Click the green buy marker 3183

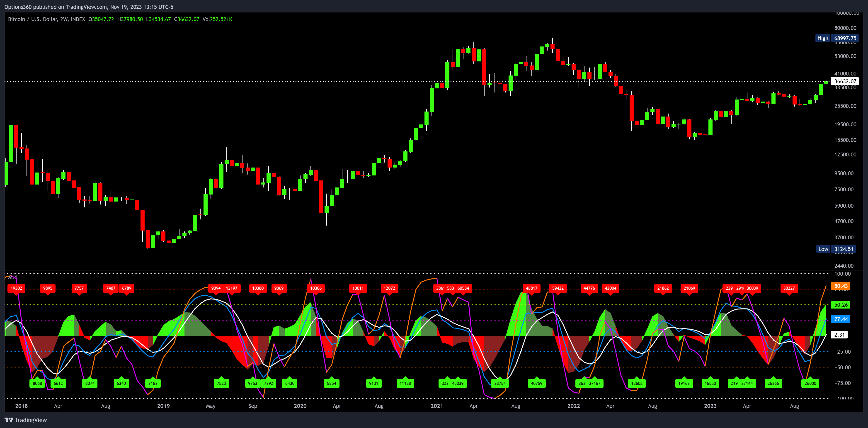[153, 383]
